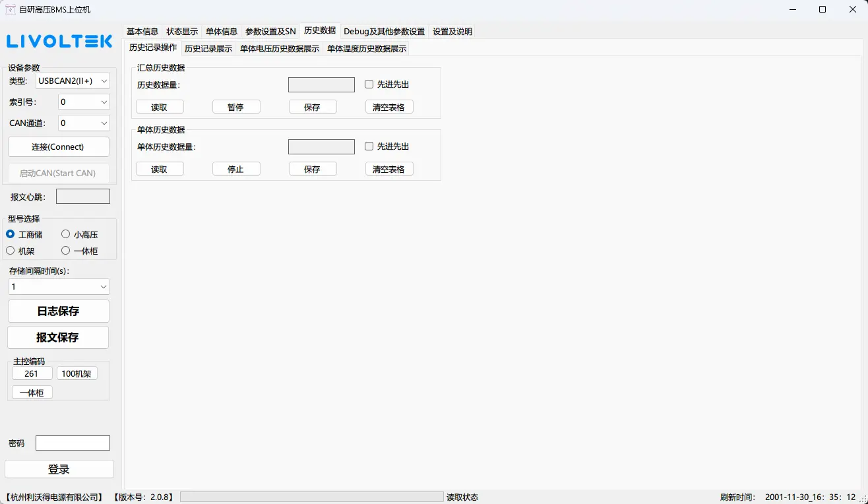The height and width of the screenshot is (504, 868).
Task: Click the 报文保存 button
Action: [x=58, y=337]
